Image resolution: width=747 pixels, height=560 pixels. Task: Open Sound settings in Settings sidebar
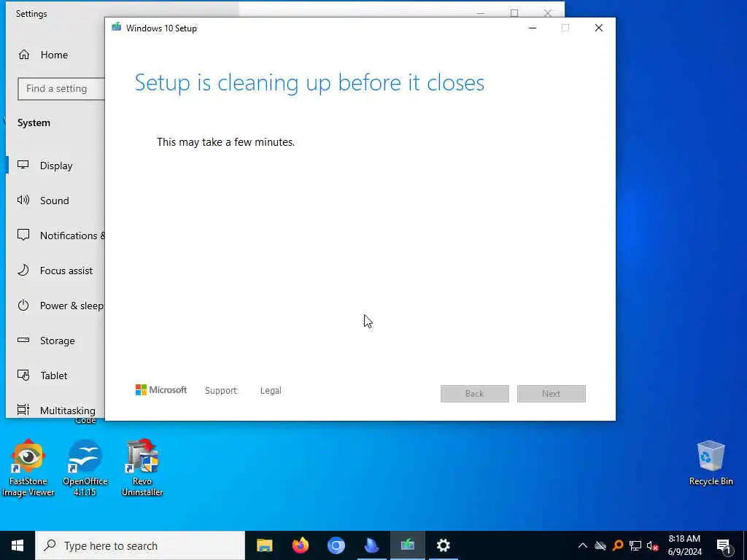(x=55, y=201)
